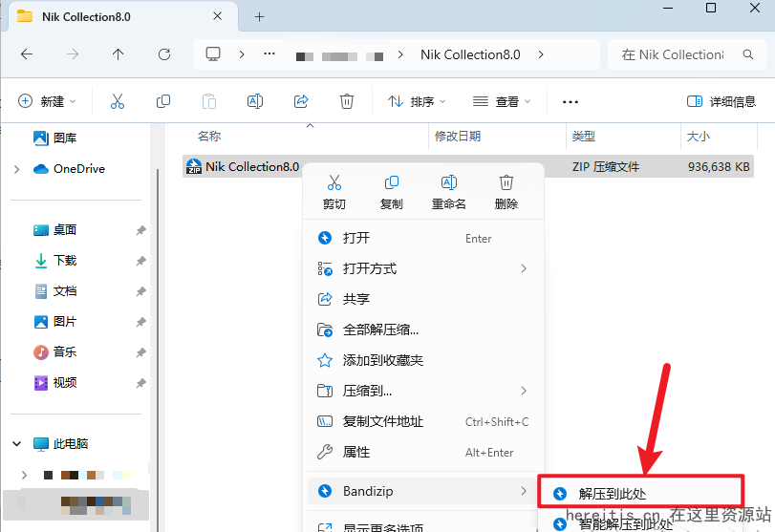
Task: Click Nik Collection8.0 in the address breadcrumb
Action: click(470, 54)
